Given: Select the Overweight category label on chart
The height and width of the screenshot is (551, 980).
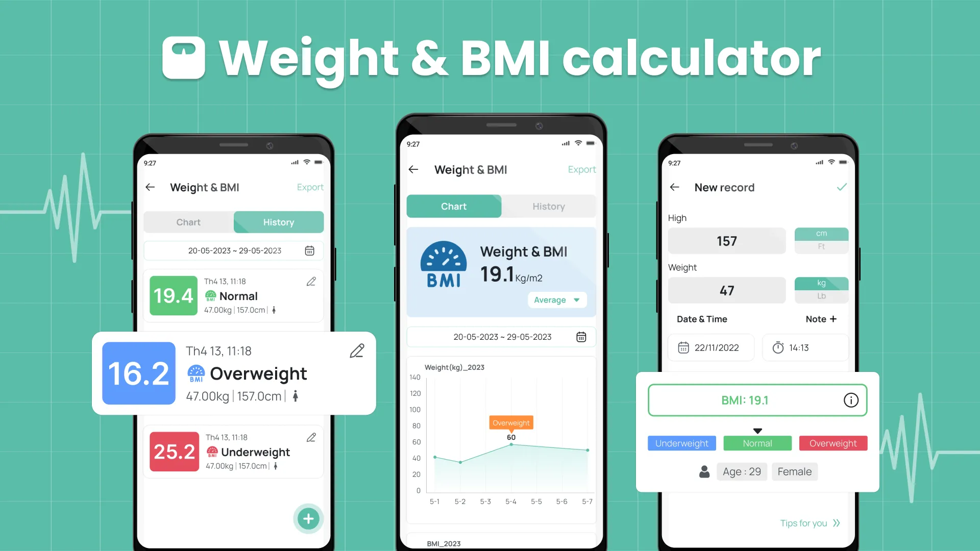Looking at the screenshot, I should pyautogui.click(x=510, y=422).
